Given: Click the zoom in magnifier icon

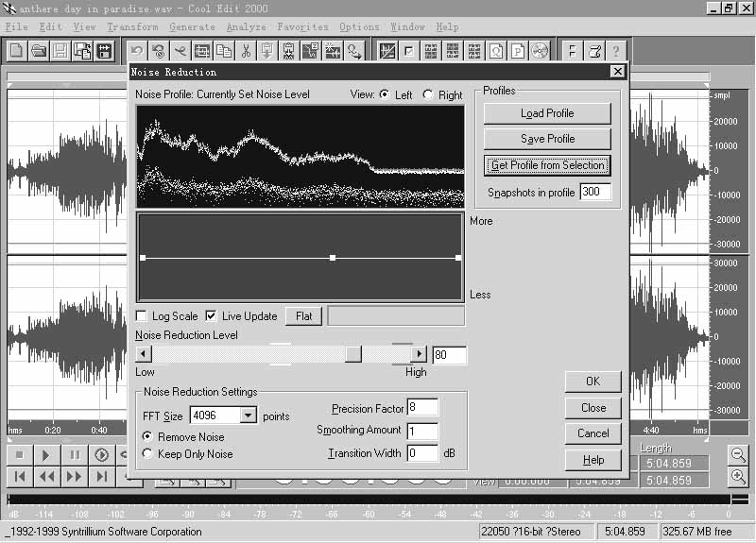Looking at the screenshot, I should click(738, 477).
